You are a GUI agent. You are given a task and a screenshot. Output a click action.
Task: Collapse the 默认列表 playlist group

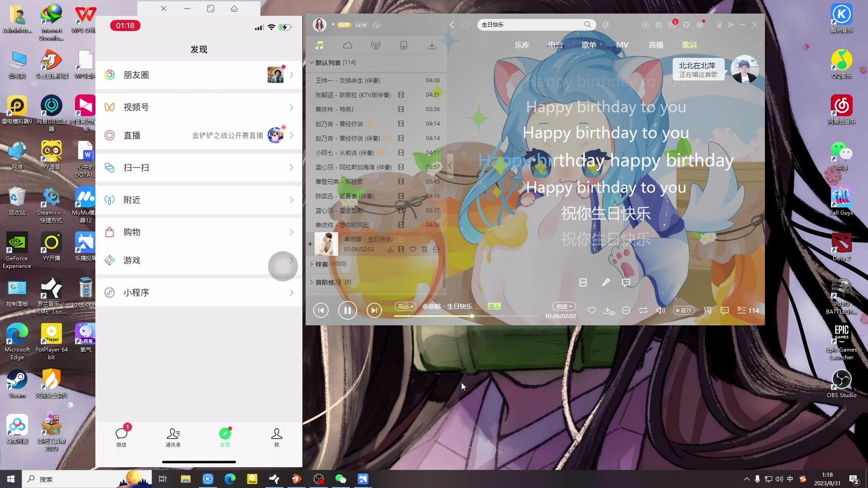coord(332,62)
